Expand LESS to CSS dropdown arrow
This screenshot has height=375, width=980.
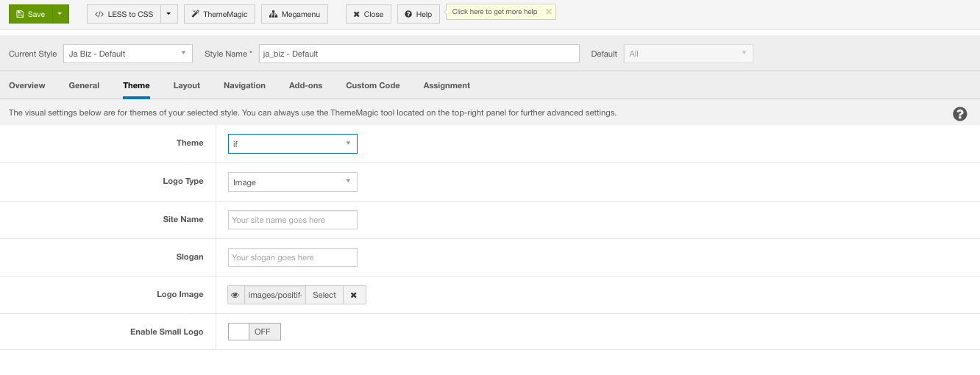pyautogui.click(x=169, y=14)
